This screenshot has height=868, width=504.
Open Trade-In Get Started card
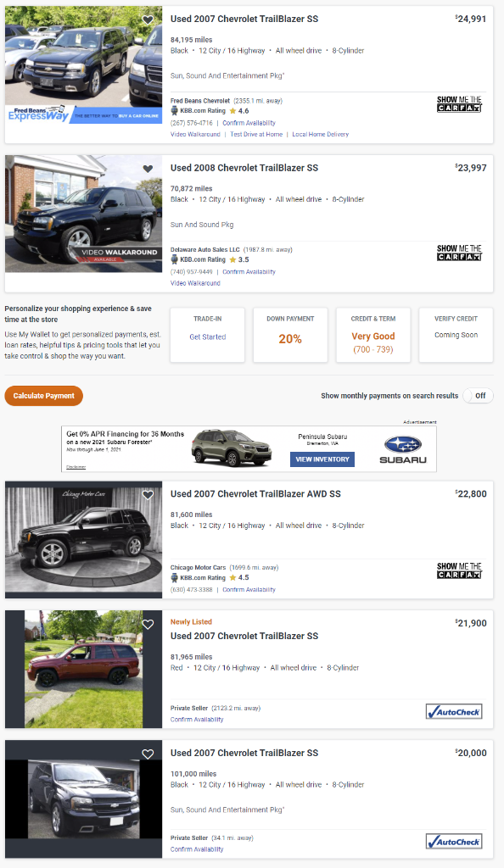(x=208, y=335)
